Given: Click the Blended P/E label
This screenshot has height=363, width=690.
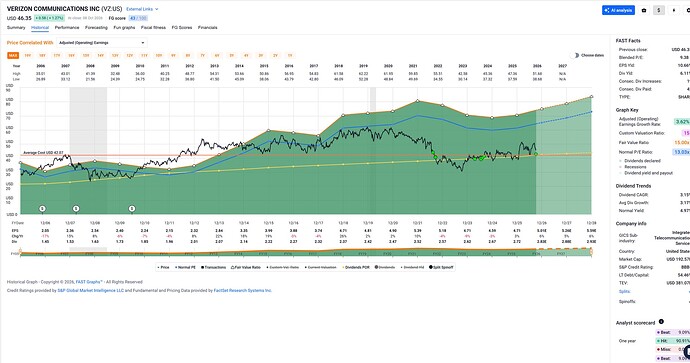Looking at the screenshot, I should [630, 57].
